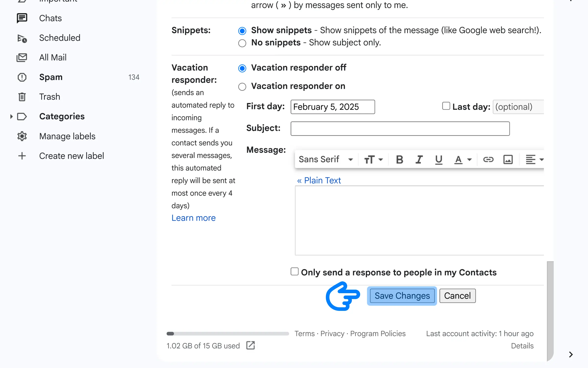Open the Learn more link
588x368 pixels.
(x=194, y=218)
